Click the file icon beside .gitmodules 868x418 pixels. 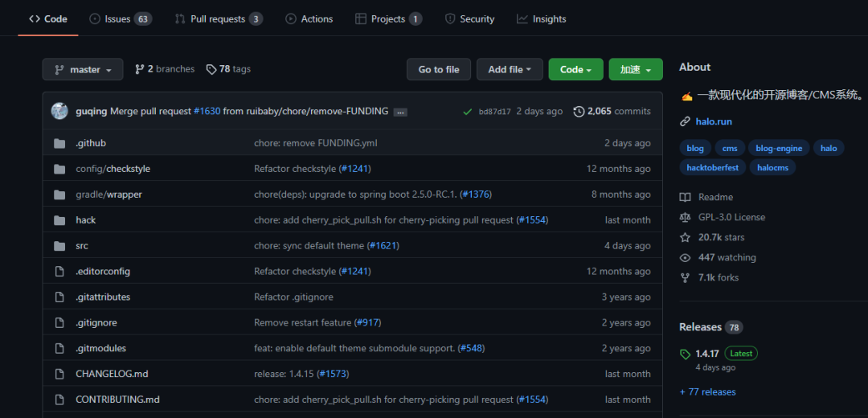pyautogui.click(x=59, y=348)
